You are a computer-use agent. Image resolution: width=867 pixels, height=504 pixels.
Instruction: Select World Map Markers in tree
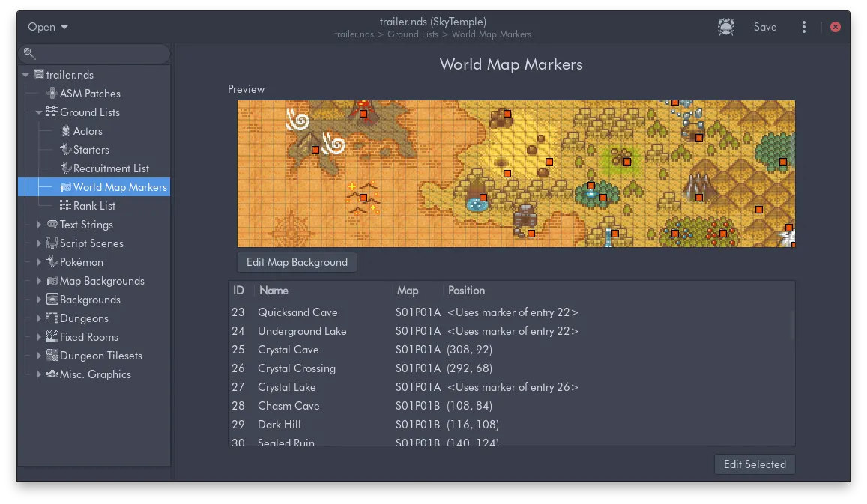pyautogui.click(x=120, y=187)
